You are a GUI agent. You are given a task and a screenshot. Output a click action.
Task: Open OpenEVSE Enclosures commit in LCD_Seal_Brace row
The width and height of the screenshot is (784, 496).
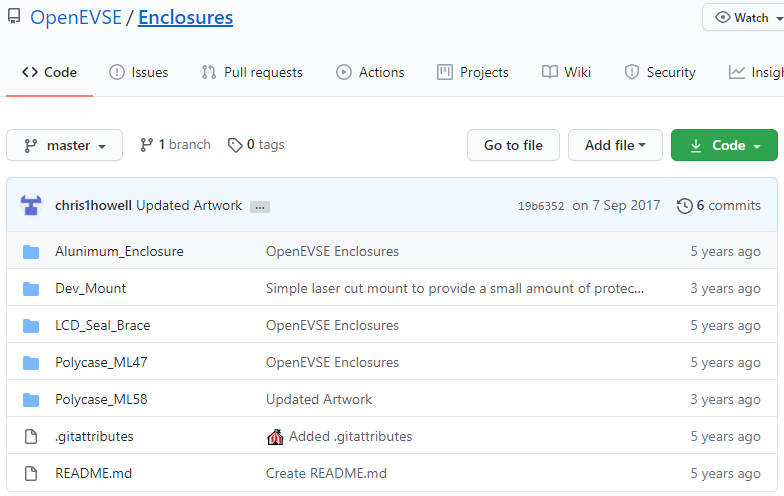(332, 325)
